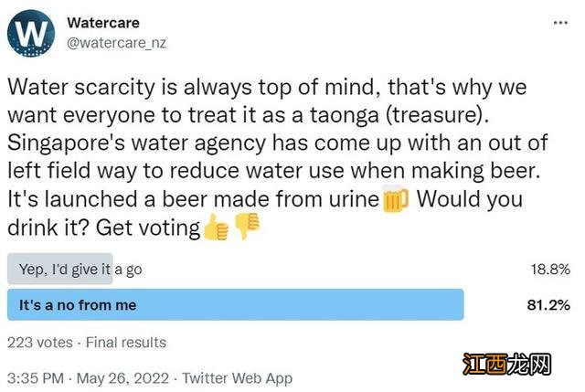
Task: Click the thumbs down emoji
Action: pyautogui.click(x=248, y=228)
